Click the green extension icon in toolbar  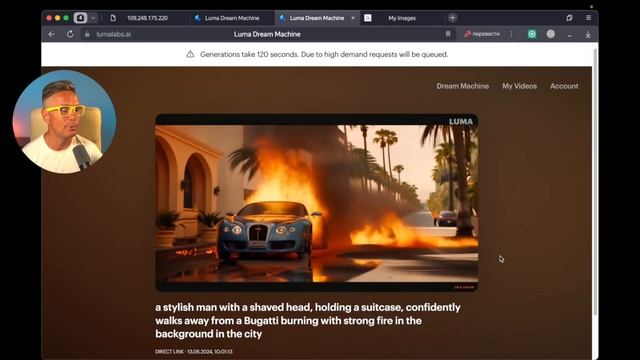click(532, 34)
